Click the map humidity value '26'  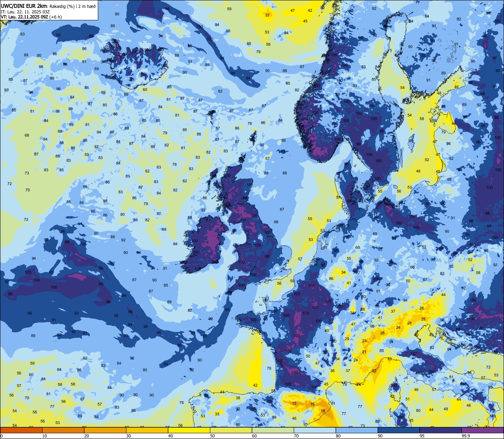pyautogui.click(x=422, y=308)
